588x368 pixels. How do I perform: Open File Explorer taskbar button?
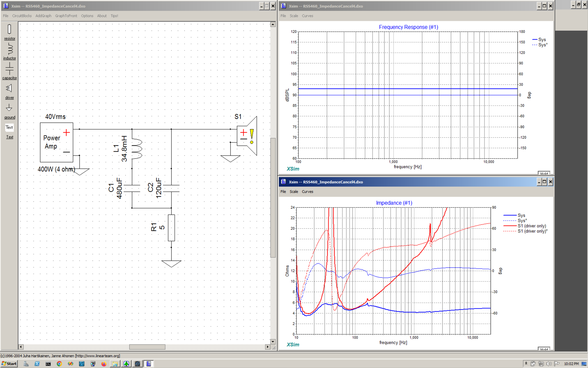point(115,364)
